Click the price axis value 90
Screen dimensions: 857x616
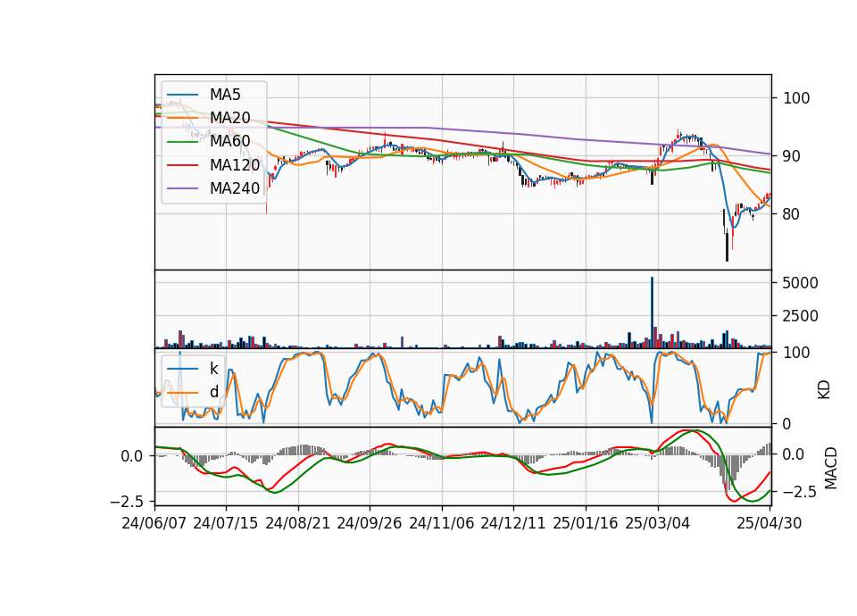click(792, 156)
